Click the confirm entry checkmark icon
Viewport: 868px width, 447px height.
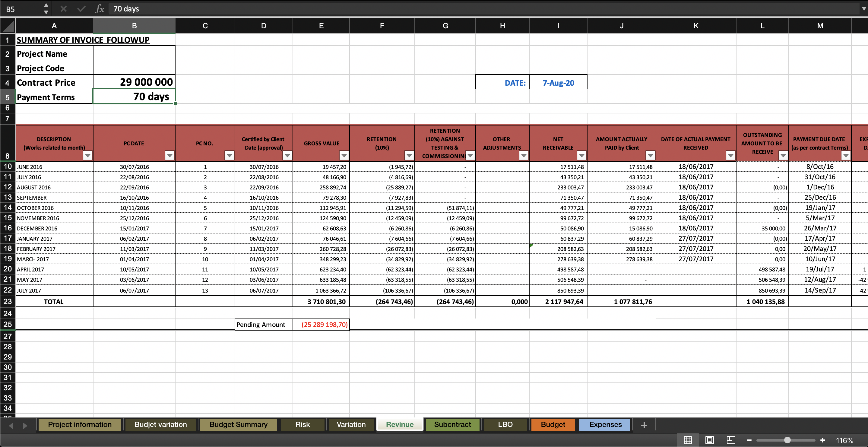coord(81,9)
